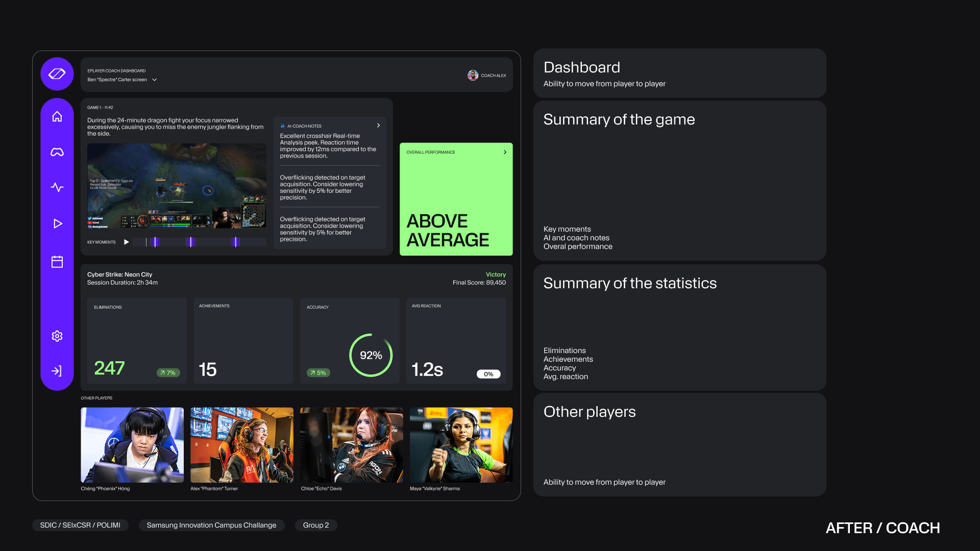Select Maya "Valkyrie" Sharma player photo

click(461, 445)
